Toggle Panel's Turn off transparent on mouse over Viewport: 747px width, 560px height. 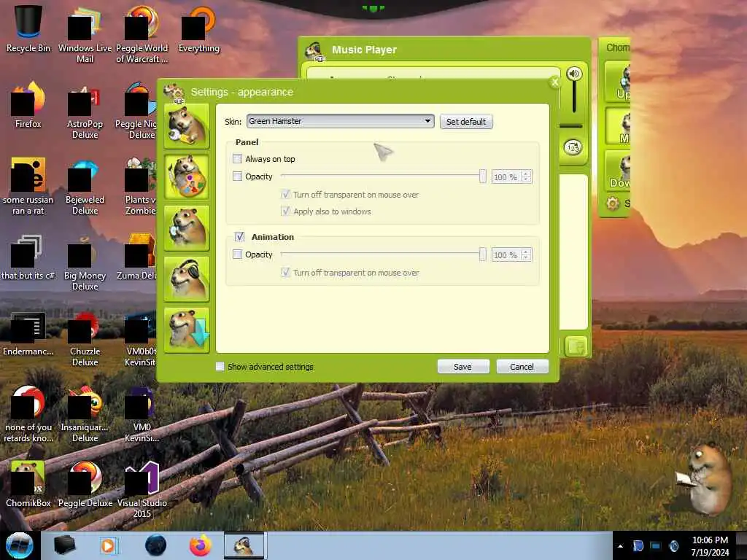(285, 194)
